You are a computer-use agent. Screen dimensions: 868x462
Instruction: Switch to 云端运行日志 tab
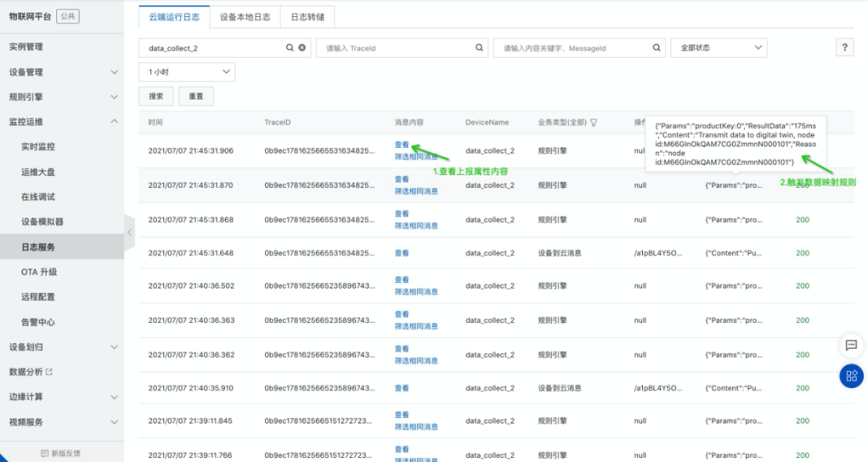(x=174, y=17)
